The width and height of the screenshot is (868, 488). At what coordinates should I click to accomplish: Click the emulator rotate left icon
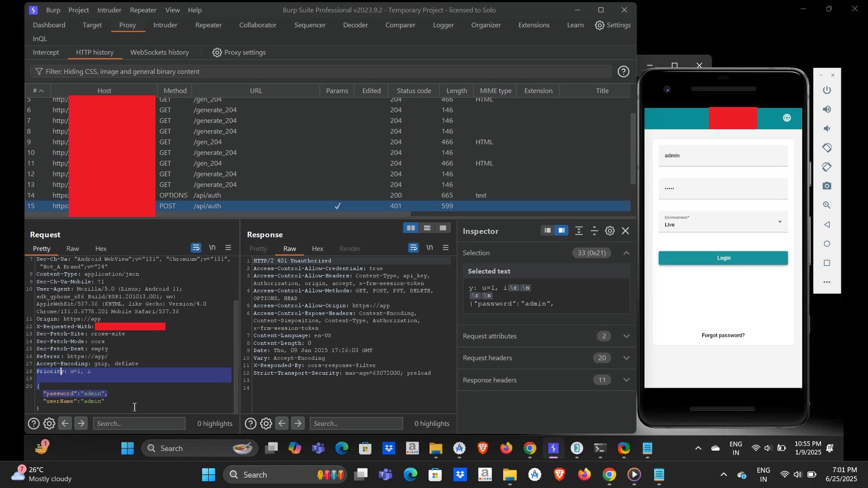pos(827,148)
